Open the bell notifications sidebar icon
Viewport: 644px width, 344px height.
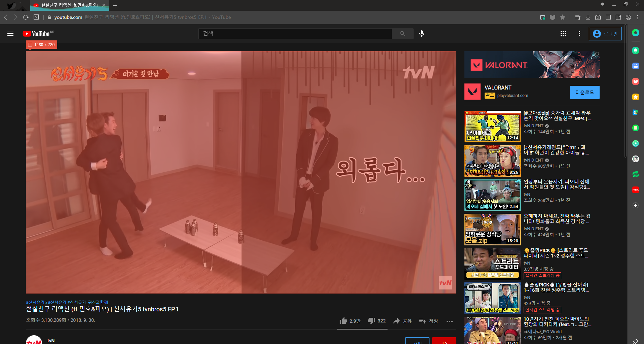coord(635,50)
